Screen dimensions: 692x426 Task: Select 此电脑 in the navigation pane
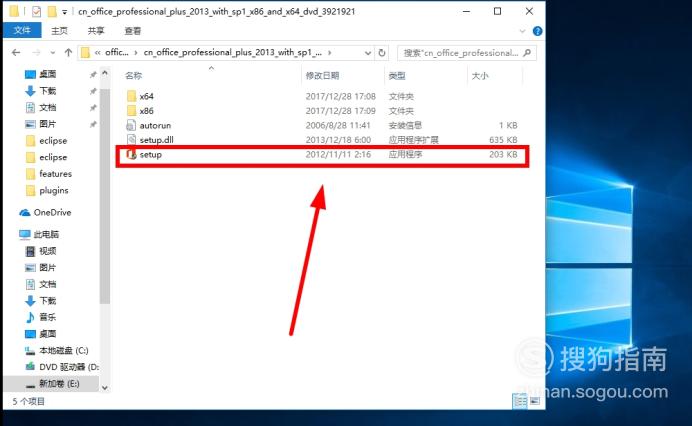click(x=46, y=234)
